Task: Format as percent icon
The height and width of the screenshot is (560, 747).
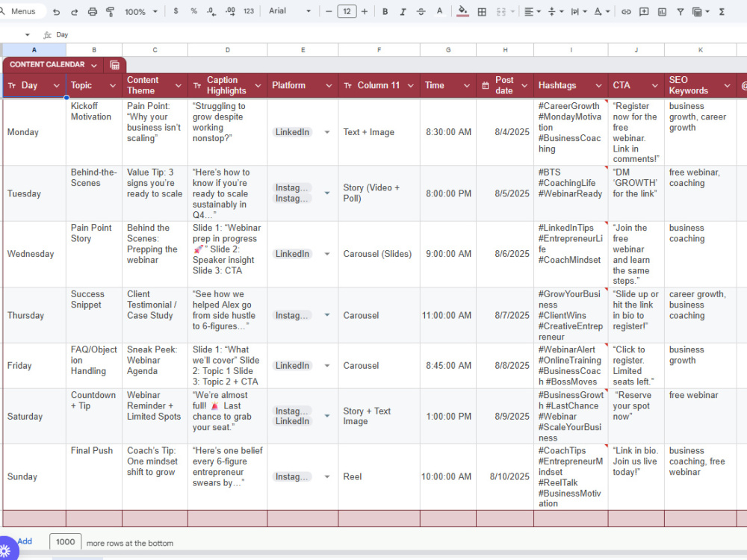Action: (193, 11)
